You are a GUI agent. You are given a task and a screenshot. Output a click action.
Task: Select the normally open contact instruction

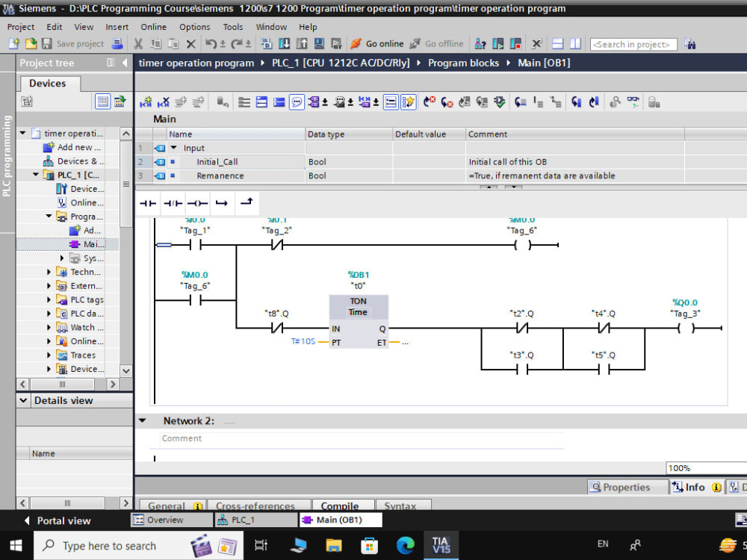[146, 202]
